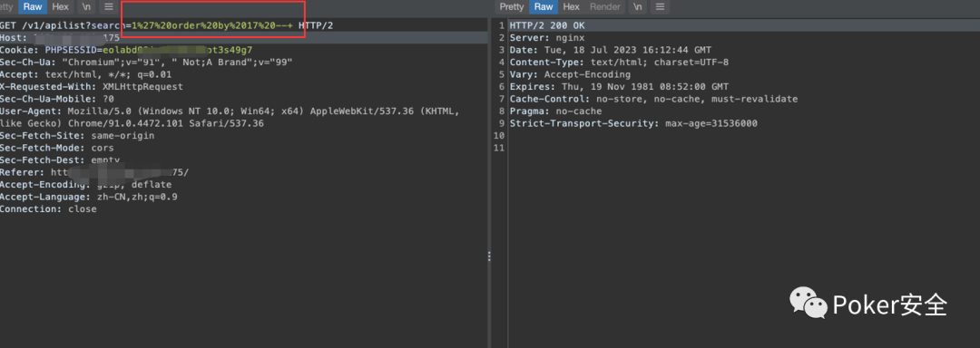This screenshot has height=348, width=980.
Task: Toggle non-printable \n characters in request pane
Action: tap(86, 7)
